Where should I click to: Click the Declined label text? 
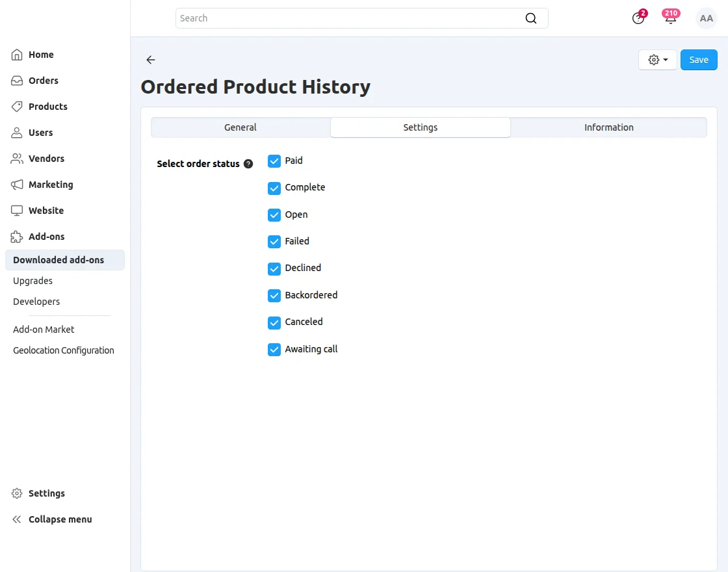303,268
